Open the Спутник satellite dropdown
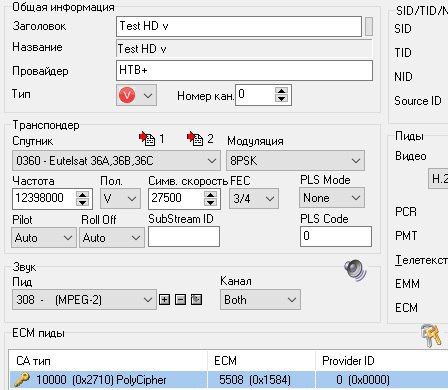Viewport: 448px width, 390px height. (x=116, y=161)
